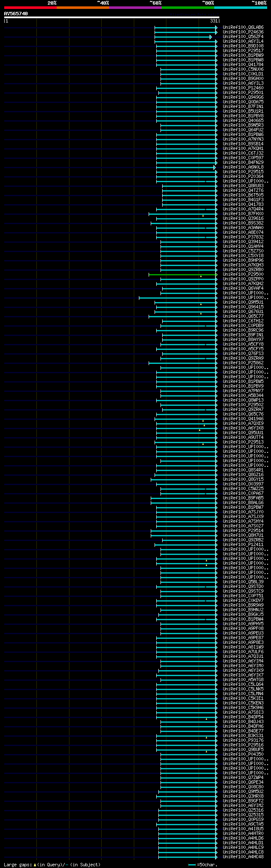Image resolution: width=271 pixels, height=868 pixels.
Task: Select hit label UniRef100_Q3HRX8
Action: pyautogui.click(x=243, y=796)
